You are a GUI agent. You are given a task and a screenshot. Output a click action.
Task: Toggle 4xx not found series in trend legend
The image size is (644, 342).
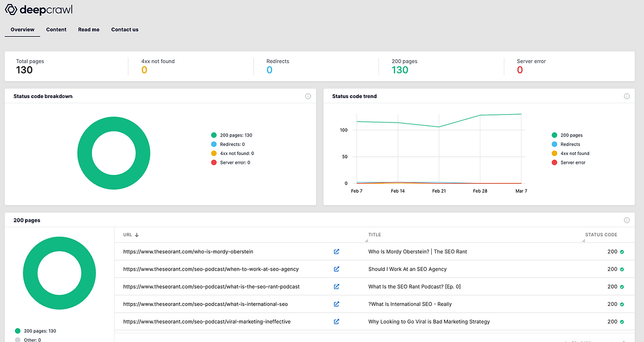coord(570,153)
